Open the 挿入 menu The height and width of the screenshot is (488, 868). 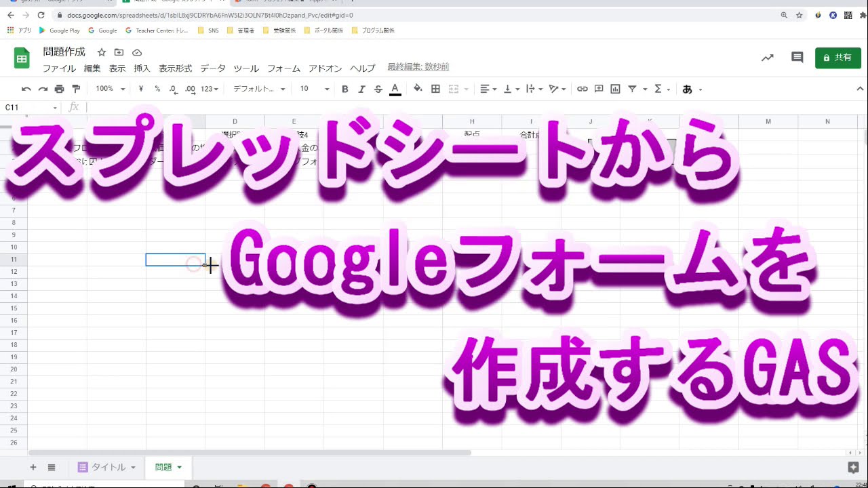pos(142,68)
